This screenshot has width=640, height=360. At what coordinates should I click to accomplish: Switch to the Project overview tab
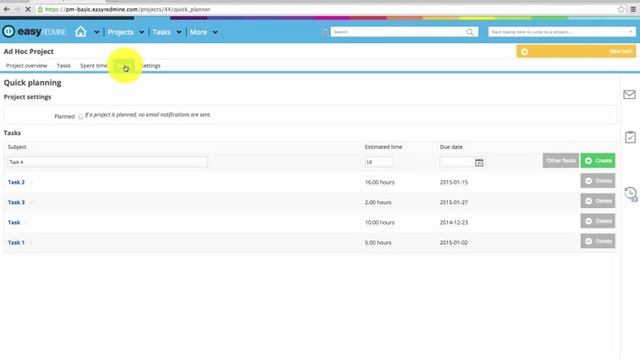click(27, 66)
